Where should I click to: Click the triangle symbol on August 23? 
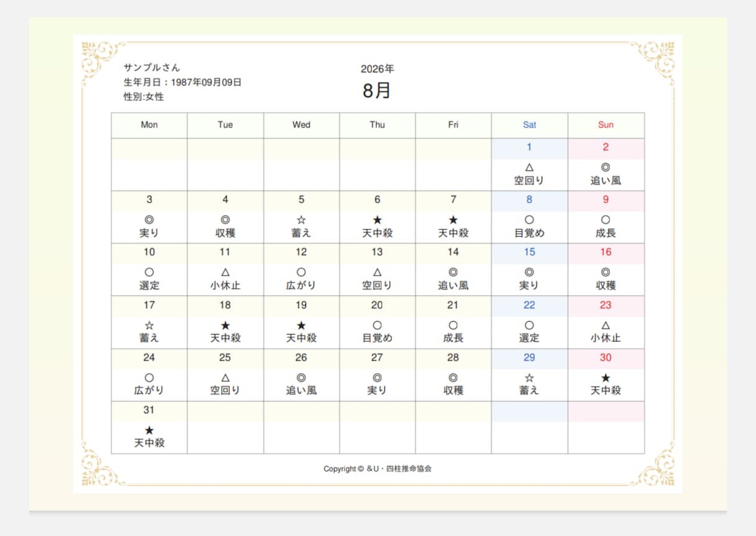[605, 325]
